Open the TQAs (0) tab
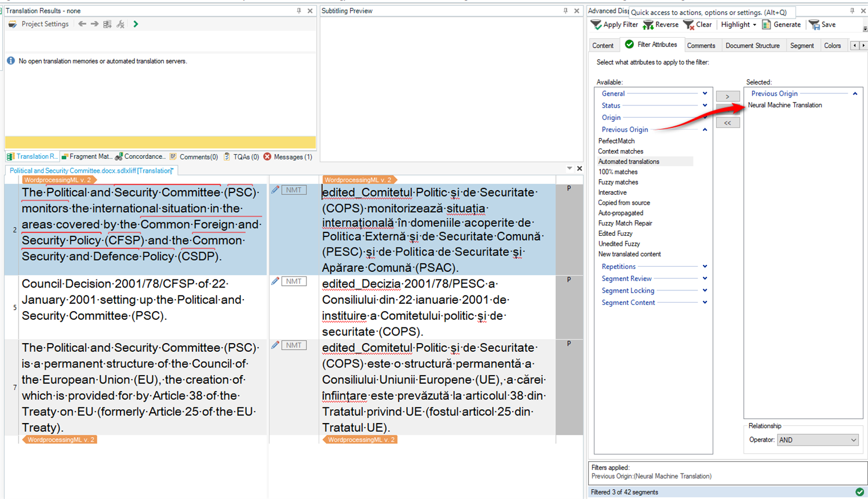 [241, 157]
